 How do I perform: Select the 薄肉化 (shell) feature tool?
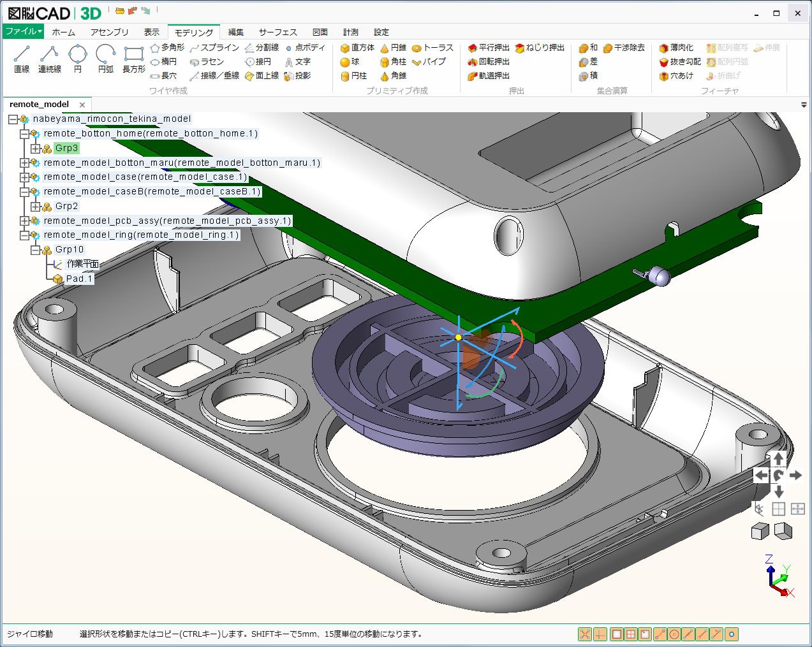pos(676,48)
